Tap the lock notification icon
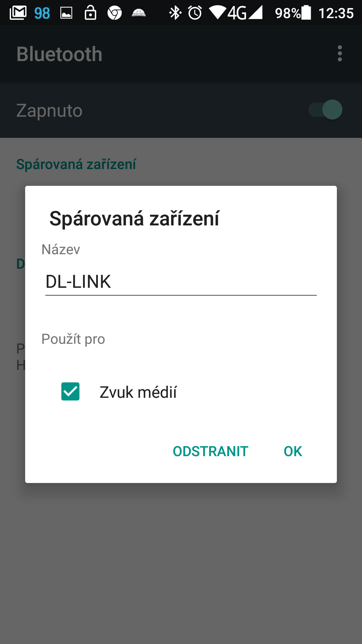Viewport: 362px width, 644px height. point(90,12)
